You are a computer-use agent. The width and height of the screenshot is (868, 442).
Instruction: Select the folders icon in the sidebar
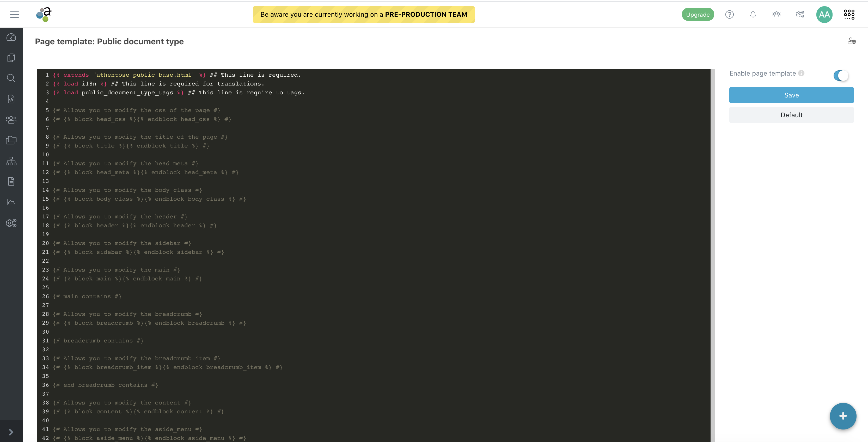pyautogui.click(x=11, y=140)
